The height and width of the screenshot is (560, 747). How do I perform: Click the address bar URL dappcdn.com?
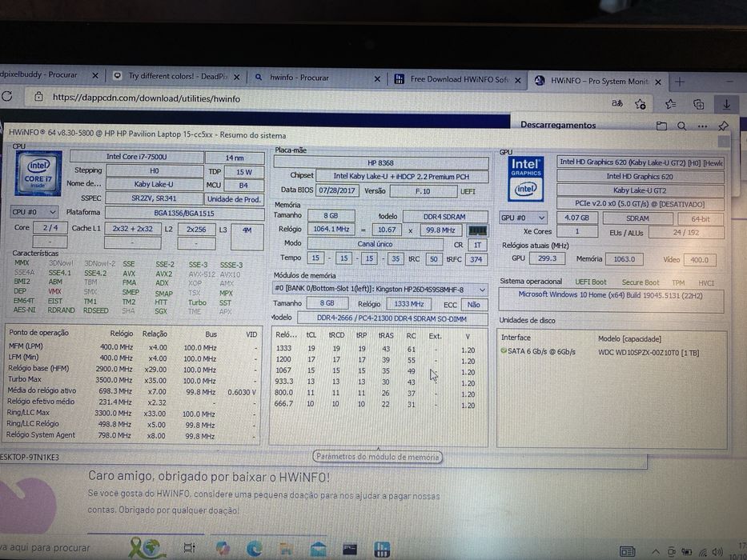[147, 98]
